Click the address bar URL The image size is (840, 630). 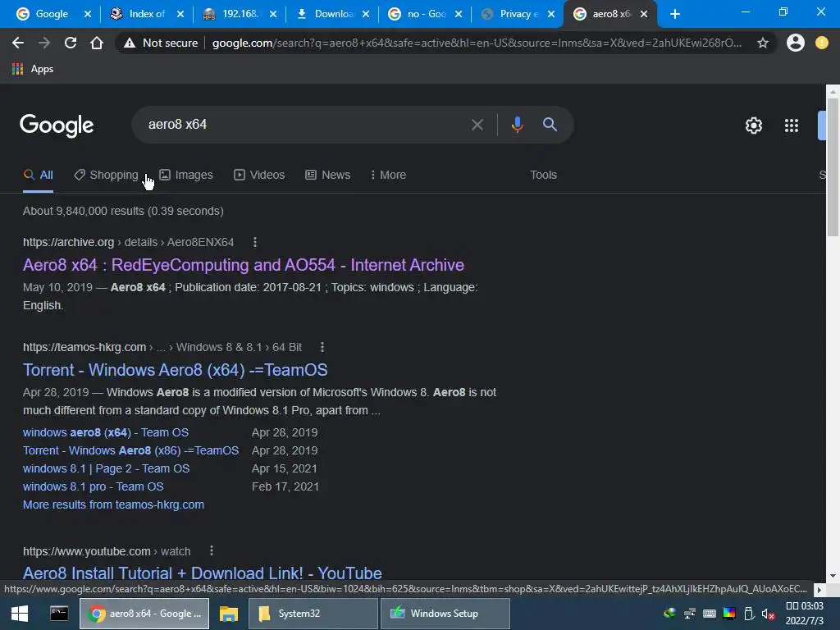[x=477, y=43]
